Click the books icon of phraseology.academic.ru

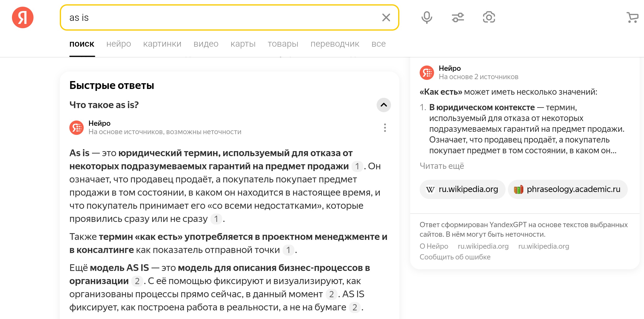pyautogui.click(x=518, y=189)
